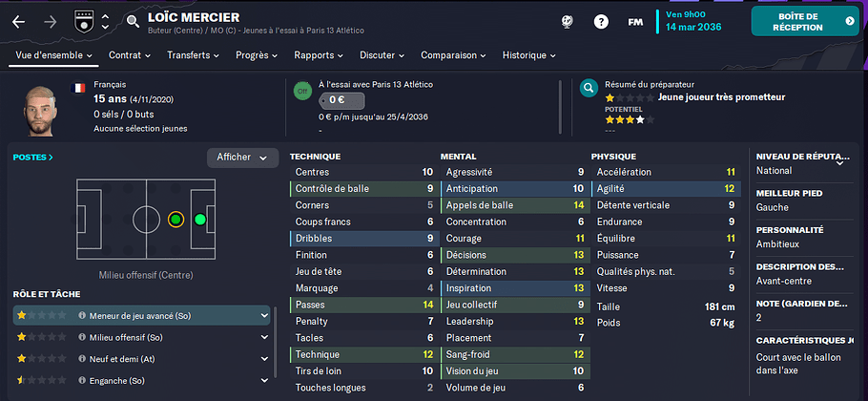Click the forward arrow navigation icon

point(51,22)
